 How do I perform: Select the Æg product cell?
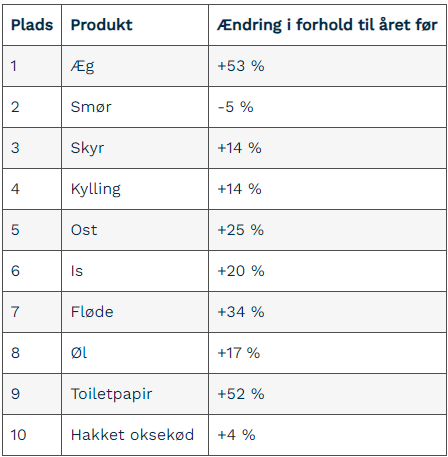(135, 66)
